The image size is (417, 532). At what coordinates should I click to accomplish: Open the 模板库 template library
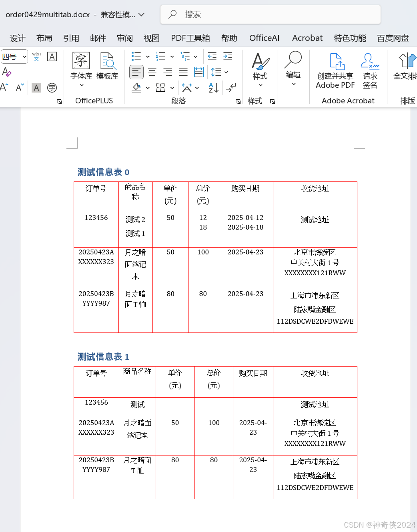click(x=107, y=66)
